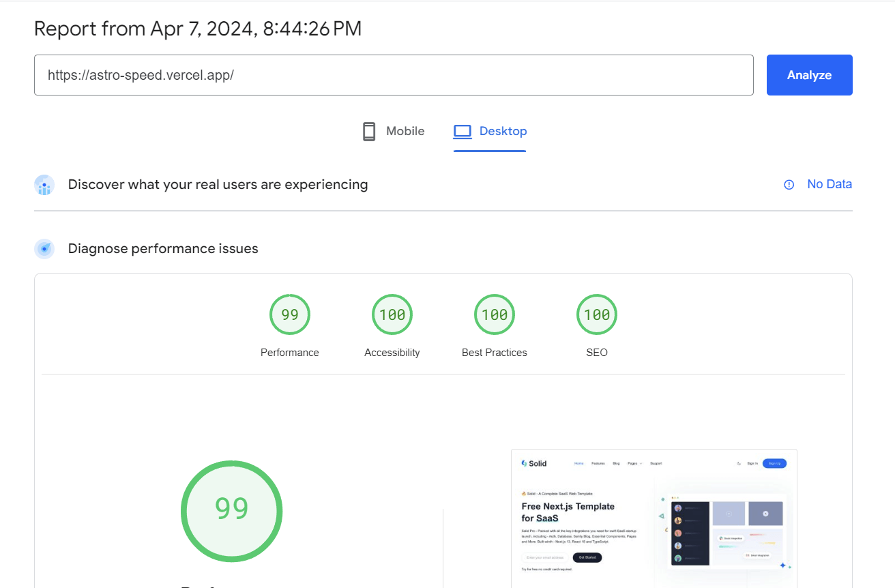Open the Best Practices 100 score gauge
The height and width of the screenshot is (588, 895).
click(495, 314)
